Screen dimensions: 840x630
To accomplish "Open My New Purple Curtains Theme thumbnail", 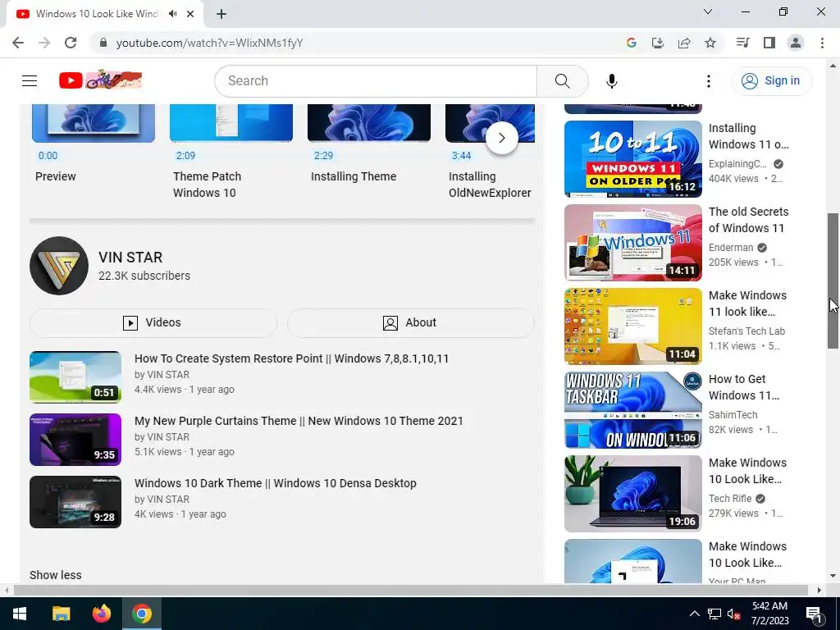I will [75, 440].
